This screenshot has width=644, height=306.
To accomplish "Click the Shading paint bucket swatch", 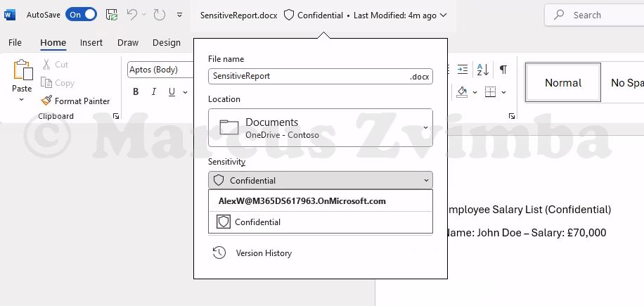I will (x=462, y=92).
